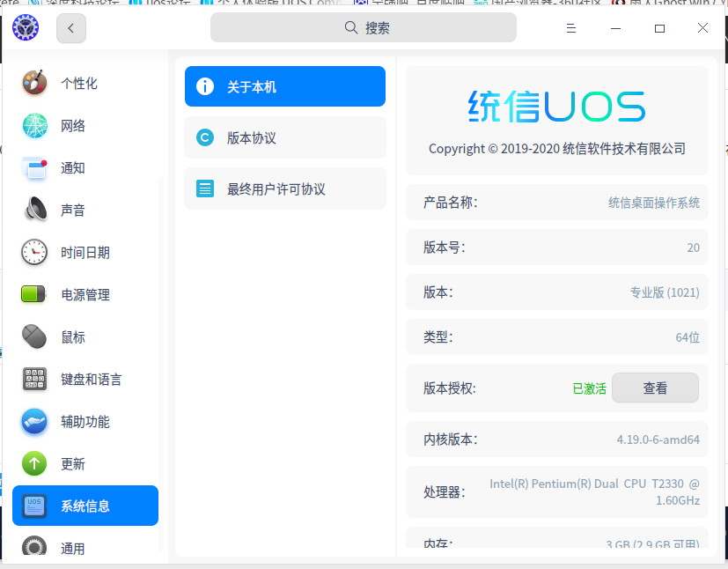Screen dimensions: 728x569
Task: Open the 版本协议 page
Action: 285,137
